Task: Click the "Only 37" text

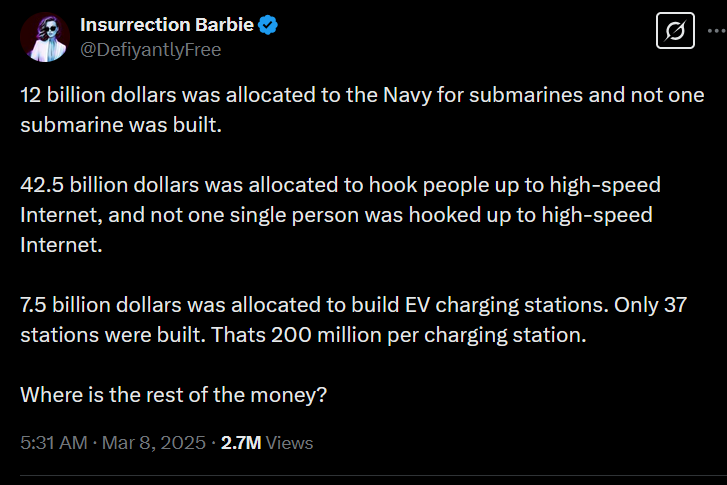Action: coord(652,305)
